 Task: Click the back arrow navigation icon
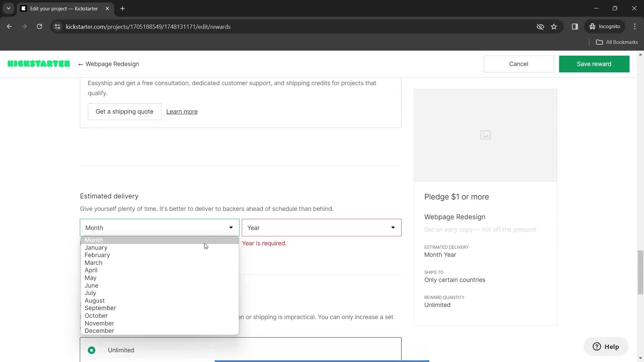tap(9, 26)
